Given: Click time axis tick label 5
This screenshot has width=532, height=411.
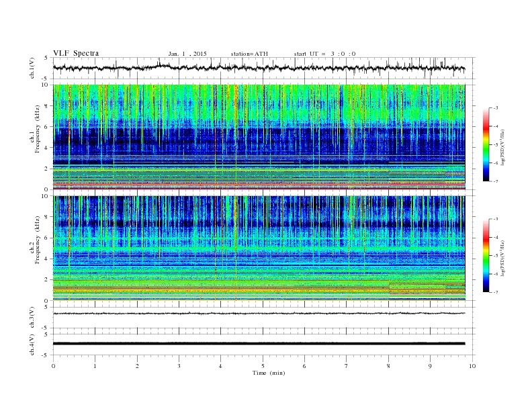Looking at the screenshot, I should 263,366.
